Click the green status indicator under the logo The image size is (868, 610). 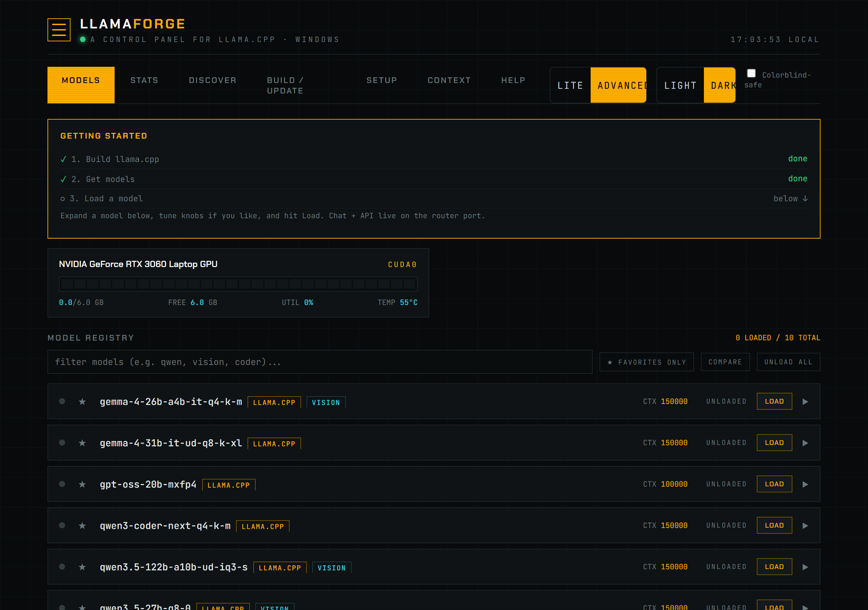[x=82, y=39]
